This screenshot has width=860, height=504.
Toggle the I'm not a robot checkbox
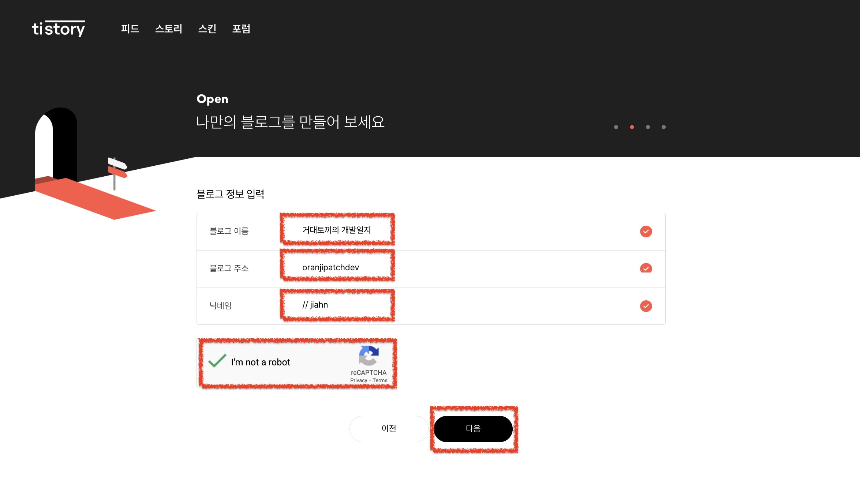click(217, 361)
